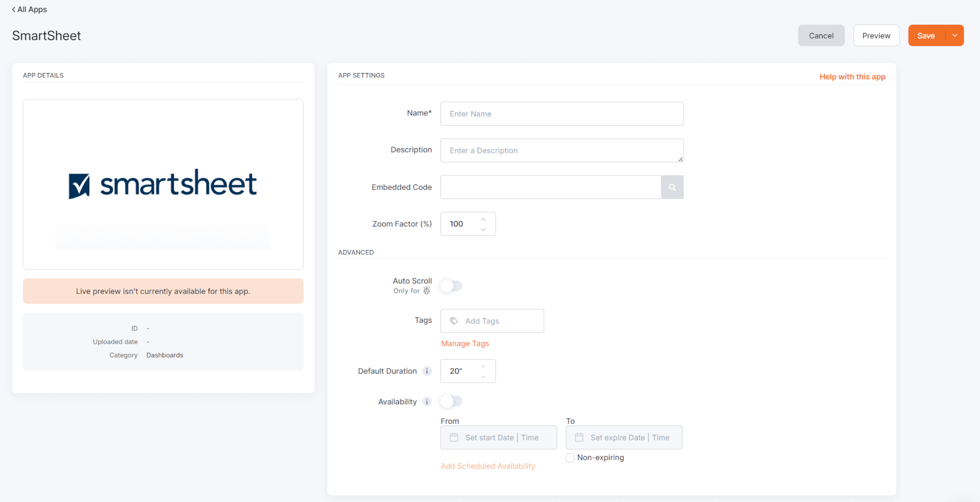Enable the Auto Scroll toggle
The height and width of the screenshot is (502, 980).
[x=451, y=286]
